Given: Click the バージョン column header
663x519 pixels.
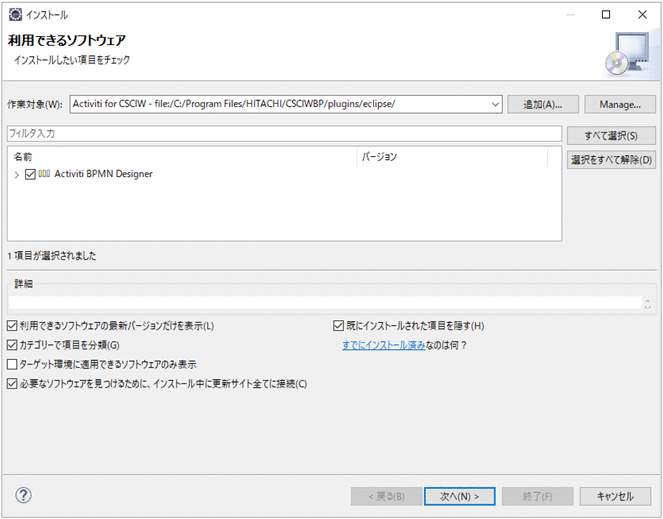Looking at the screenshot, I should click(x=452, y=157).
